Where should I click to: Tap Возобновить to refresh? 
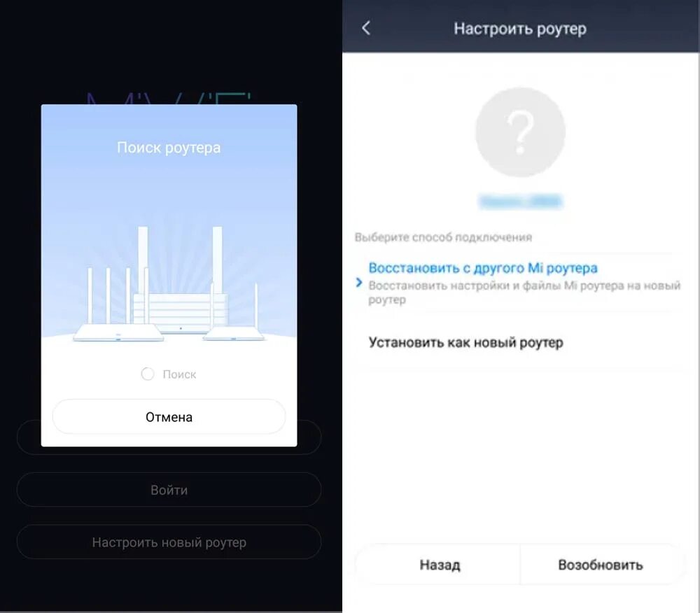(x=601, y=565)
